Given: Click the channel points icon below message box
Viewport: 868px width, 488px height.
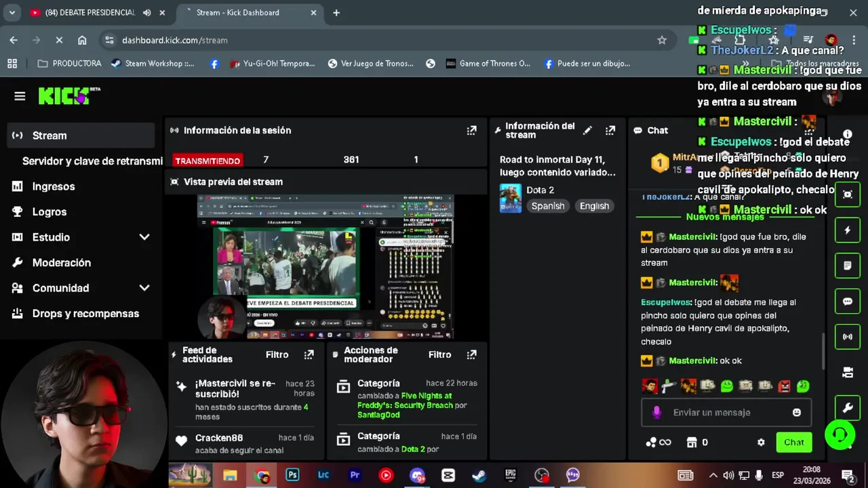Looking at the screenshot, I should [658, 442].
